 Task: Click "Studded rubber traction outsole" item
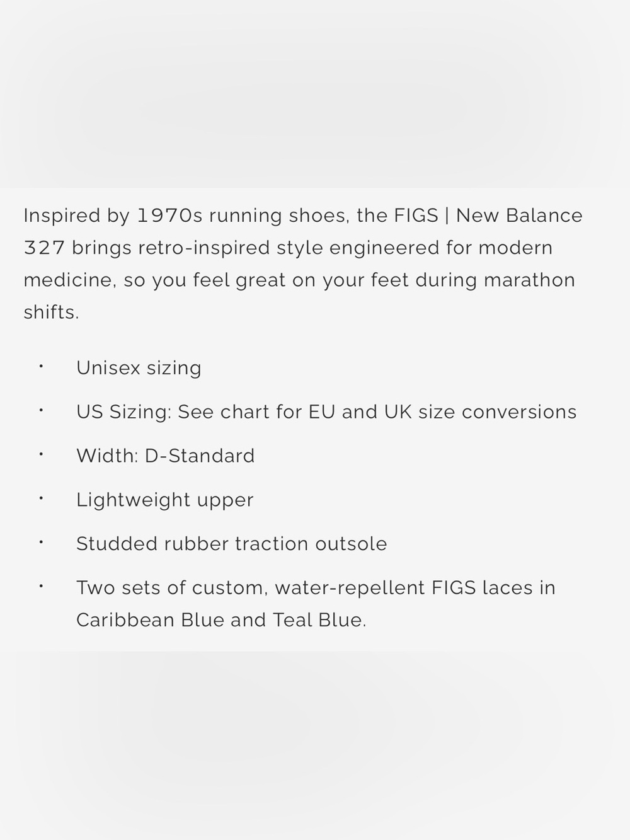point(232,544)
